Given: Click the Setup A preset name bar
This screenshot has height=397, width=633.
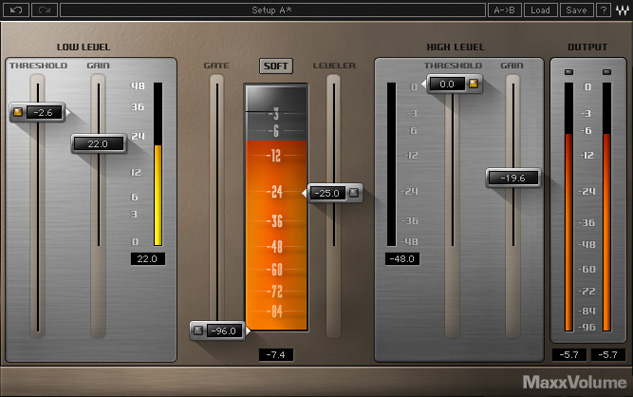Looking at the screenshot, I should coord(272,10).
